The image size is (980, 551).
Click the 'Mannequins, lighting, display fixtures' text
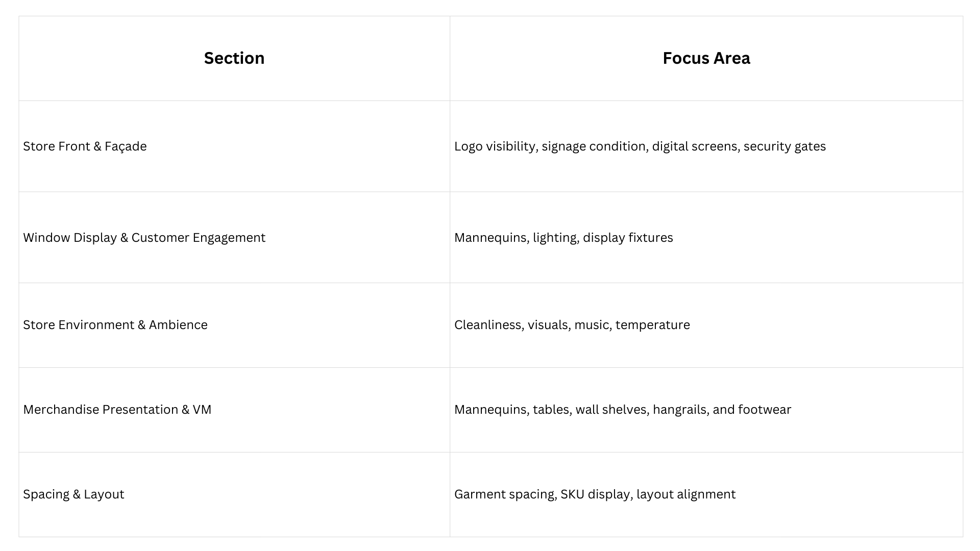point(563,238)
